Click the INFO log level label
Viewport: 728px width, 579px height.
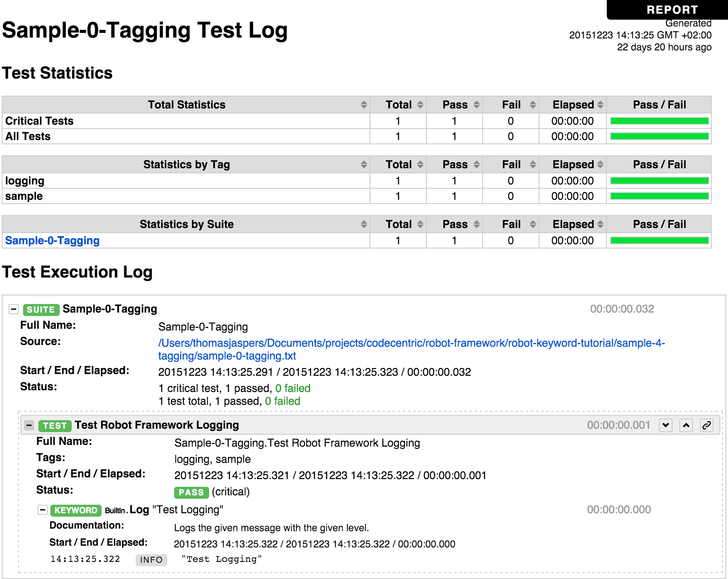(x=151, y=560)
